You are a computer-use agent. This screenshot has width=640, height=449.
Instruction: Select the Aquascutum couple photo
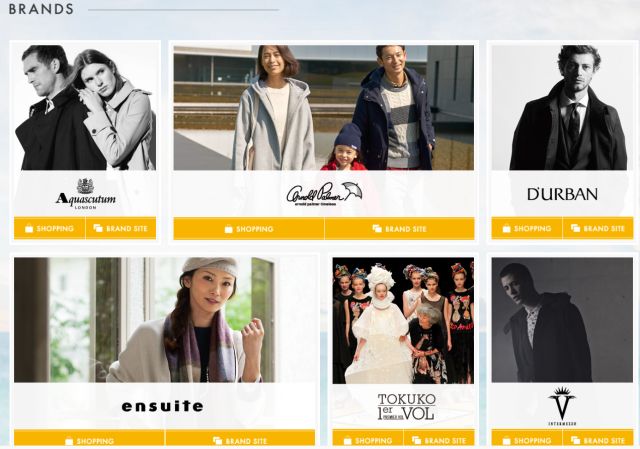(85, 107)
